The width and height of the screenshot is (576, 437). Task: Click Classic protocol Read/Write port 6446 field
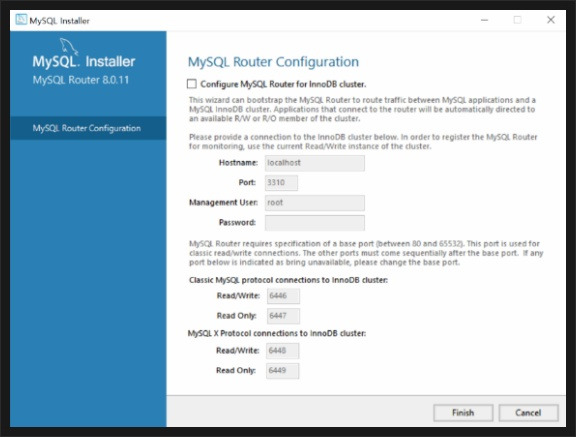point(283,296)
